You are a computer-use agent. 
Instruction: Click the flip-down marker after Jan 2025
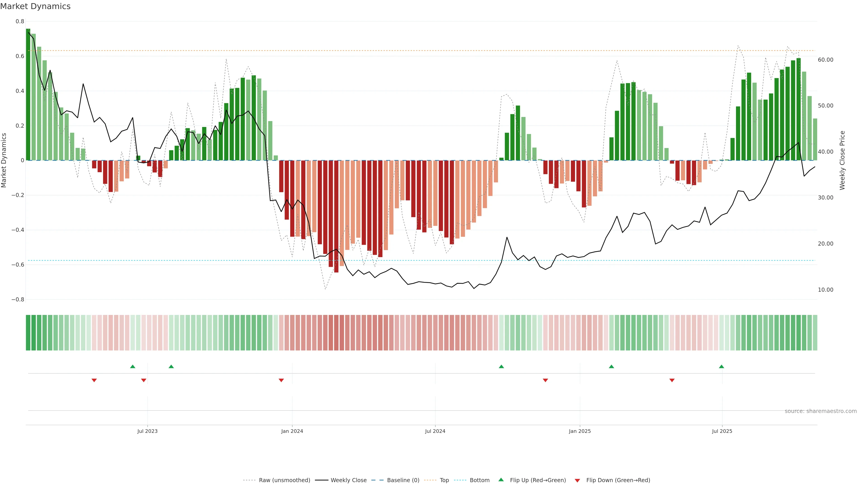point(672,380)
